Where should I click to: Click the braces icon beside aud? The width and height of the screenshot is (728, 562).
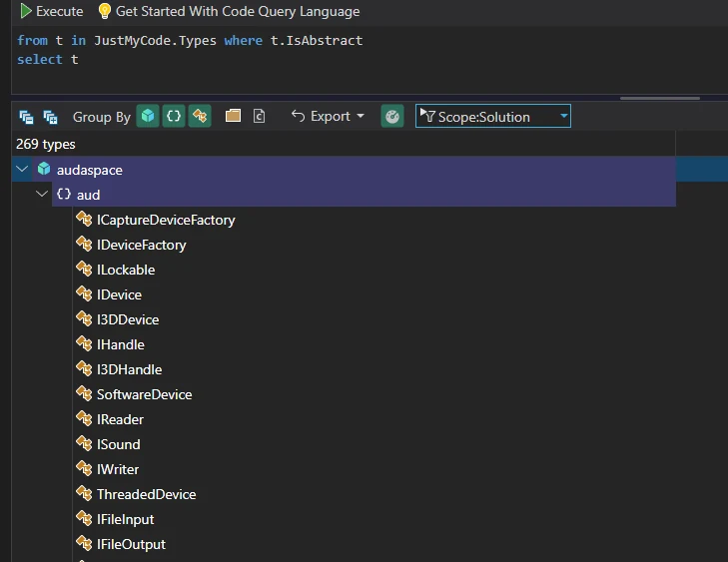(x=64, y=194)
